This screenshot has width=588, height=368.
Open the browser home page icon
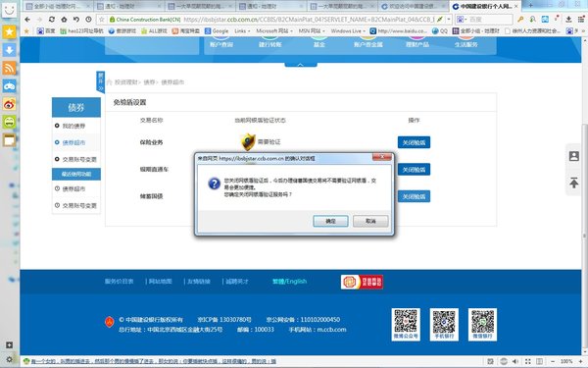[x=64, y=20]
